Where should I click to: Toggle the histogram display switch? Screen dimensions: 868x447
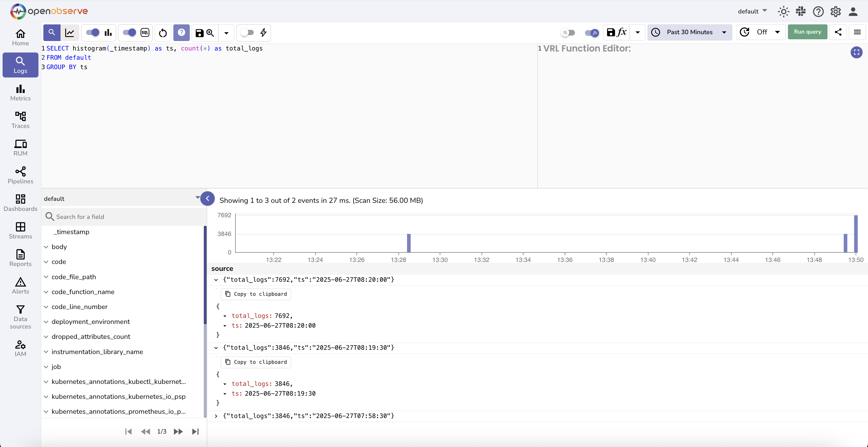93,33
